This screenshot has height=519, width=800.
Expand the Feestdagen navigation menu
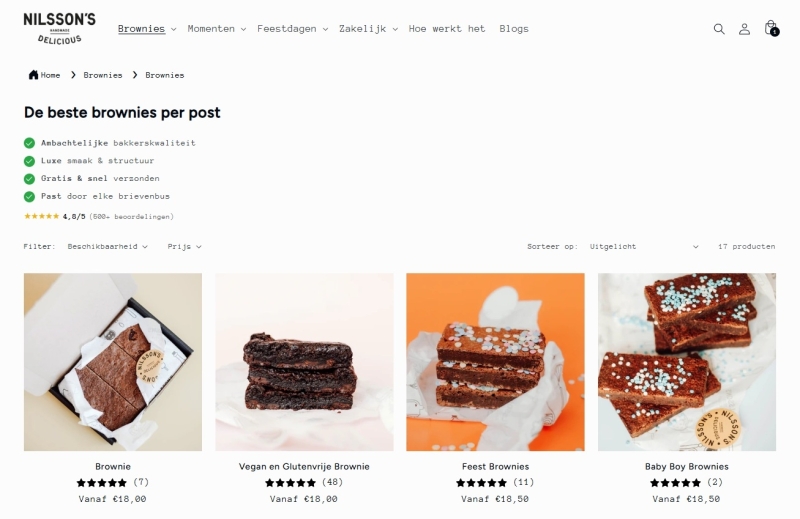[292, 29]
